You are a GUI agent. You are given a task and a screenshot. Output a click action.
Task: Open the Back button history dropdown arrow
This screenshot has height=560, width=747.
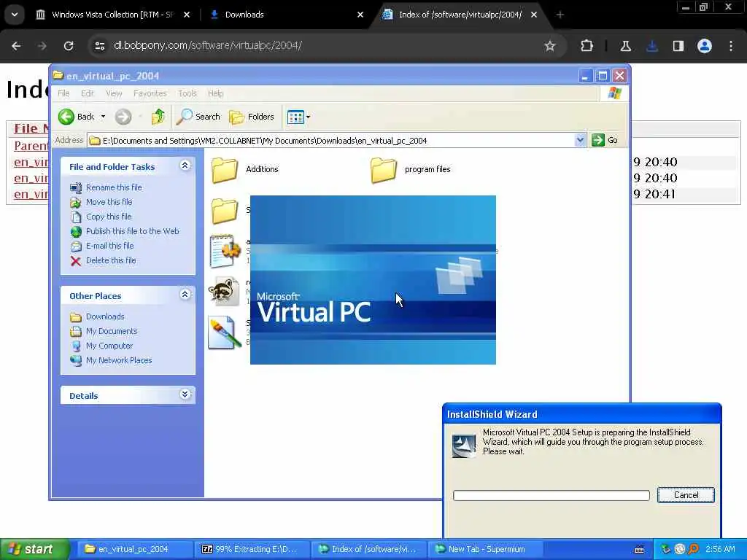[103, 117]
